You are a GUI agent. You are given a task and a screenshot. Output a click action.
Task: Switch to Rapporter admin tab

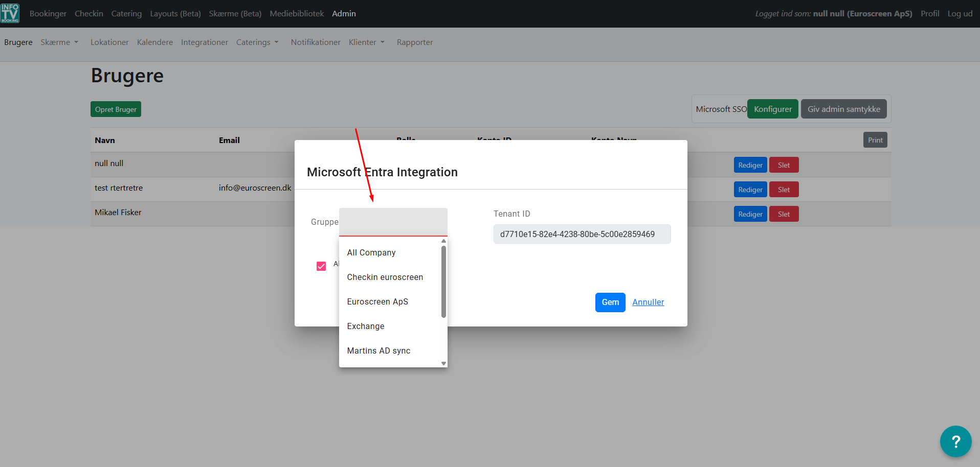pyautogui.click(x=415, y=42)
